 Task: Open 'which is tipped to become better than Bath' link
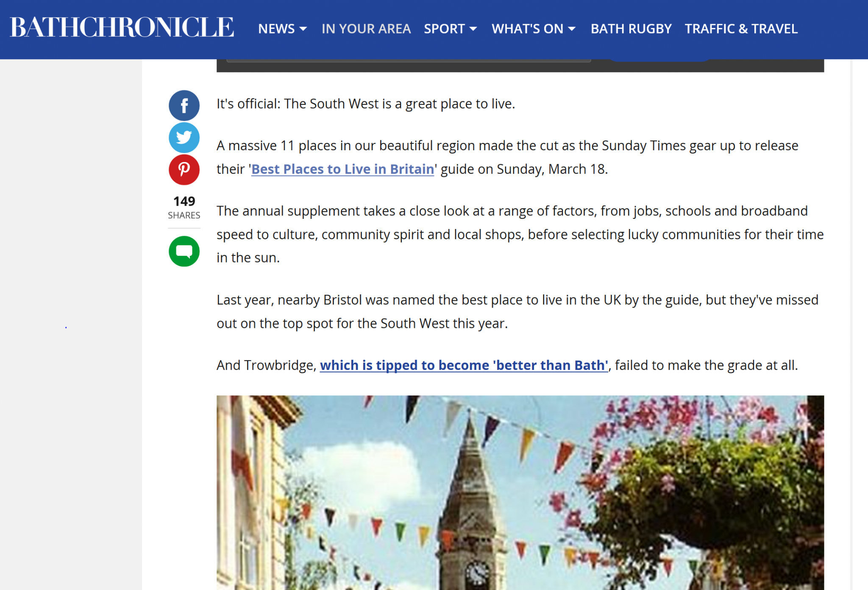(464, 365)
